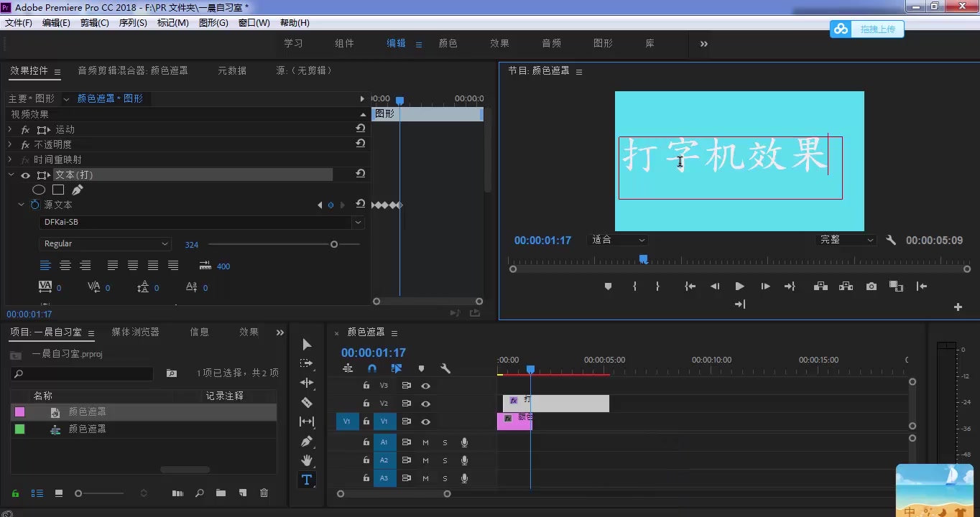
Task: Collapse the 文本(打) text layer
Action: point(11,174)
